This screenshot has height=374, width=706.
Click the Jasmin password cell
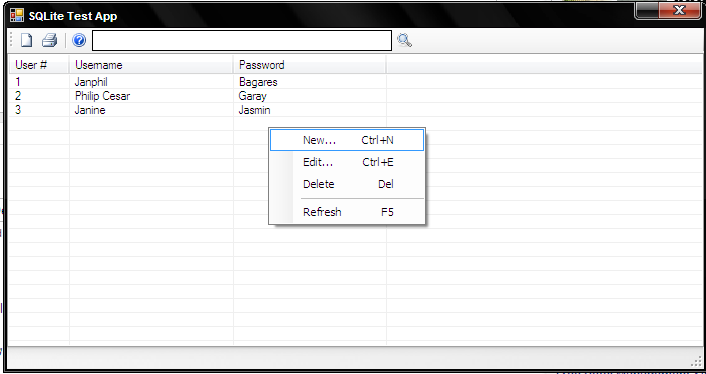(254, 110)
